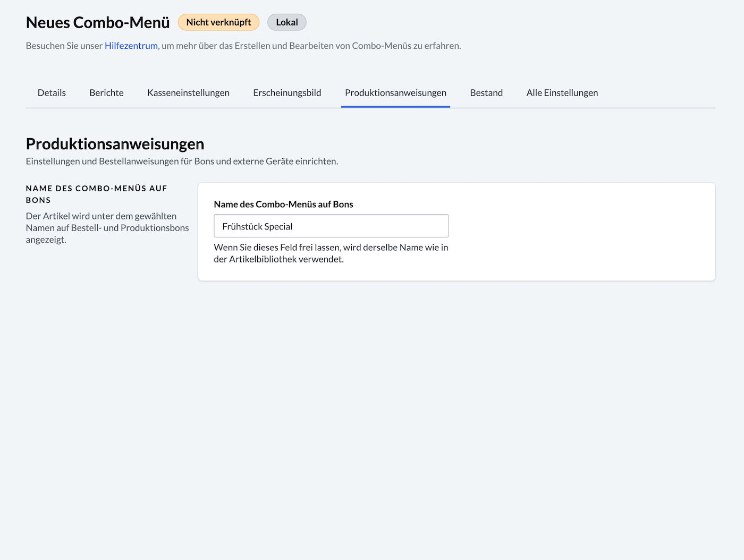
Task: Focus the Frühstück Special name field
Action: (x=331, y=226)
